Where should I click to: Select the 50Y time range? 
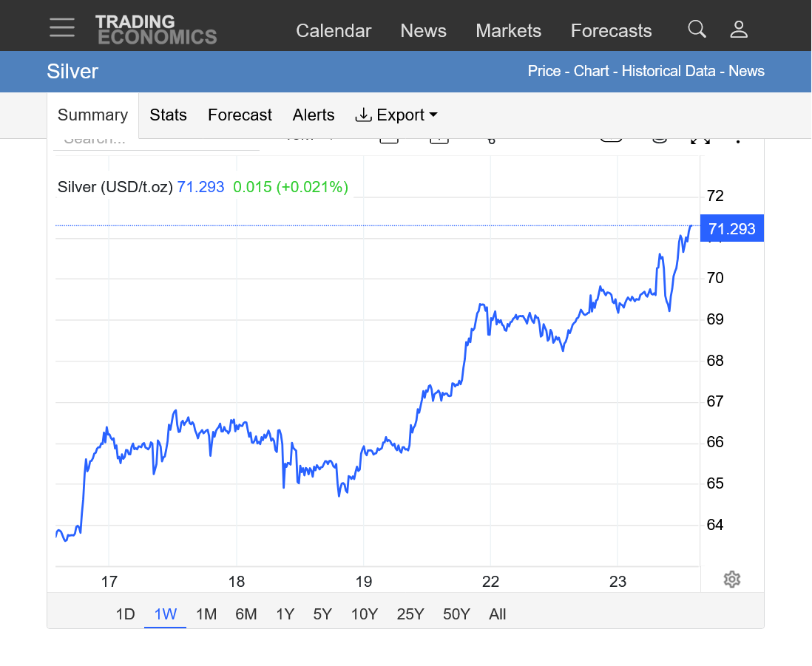click(x=456, y=614)
